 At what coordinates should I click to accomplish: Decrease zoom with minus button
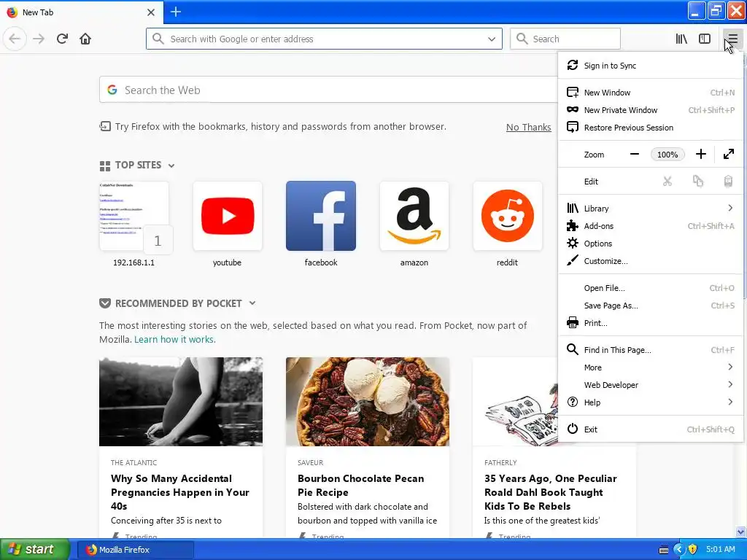(634, 155)
